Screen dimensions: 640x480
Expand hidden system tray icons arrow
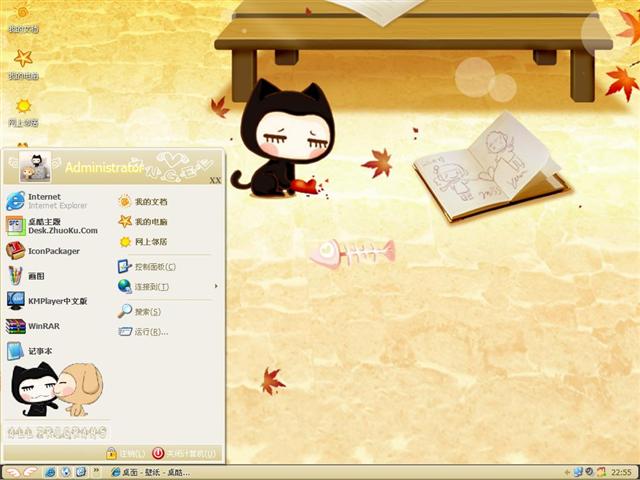point(567,472)
